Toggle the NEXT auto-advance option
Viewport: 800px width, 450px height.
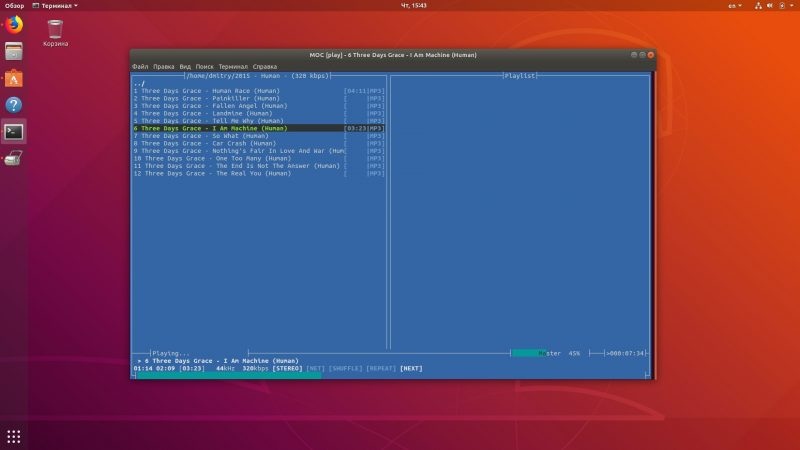coord(411,368)
